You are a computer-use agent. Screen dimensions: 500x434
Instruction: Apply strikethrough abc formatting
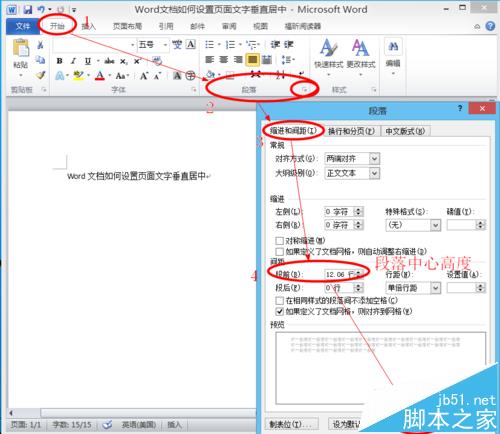tap(109, 61)
